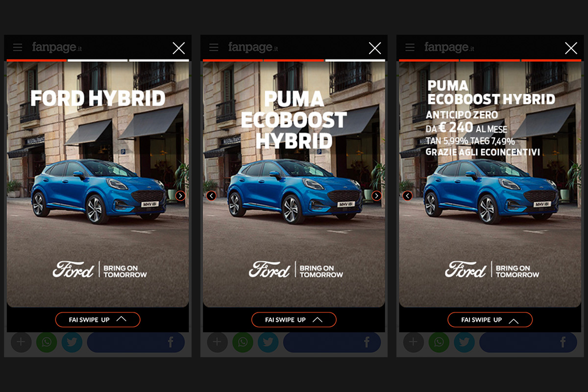Share via WhatsApp below Ford Hybrid slide
Viewport: 588px width, 392px height.
(x=47, y=342)
